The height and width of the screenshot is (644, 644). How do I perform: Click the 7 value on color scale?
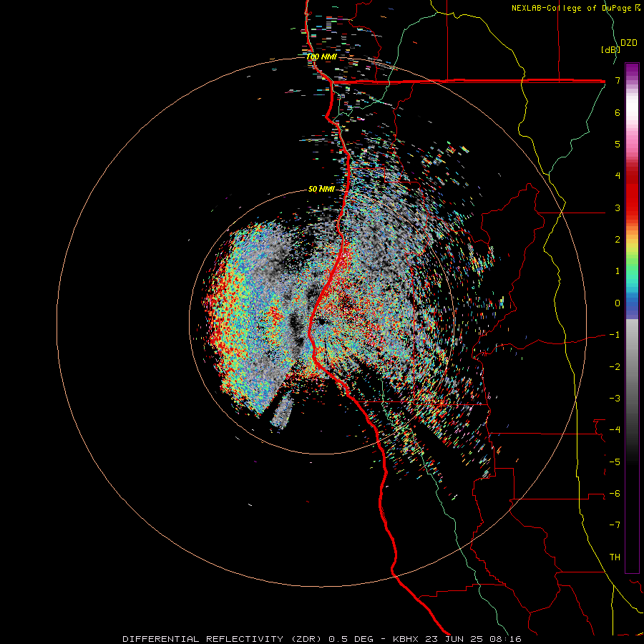618,80
